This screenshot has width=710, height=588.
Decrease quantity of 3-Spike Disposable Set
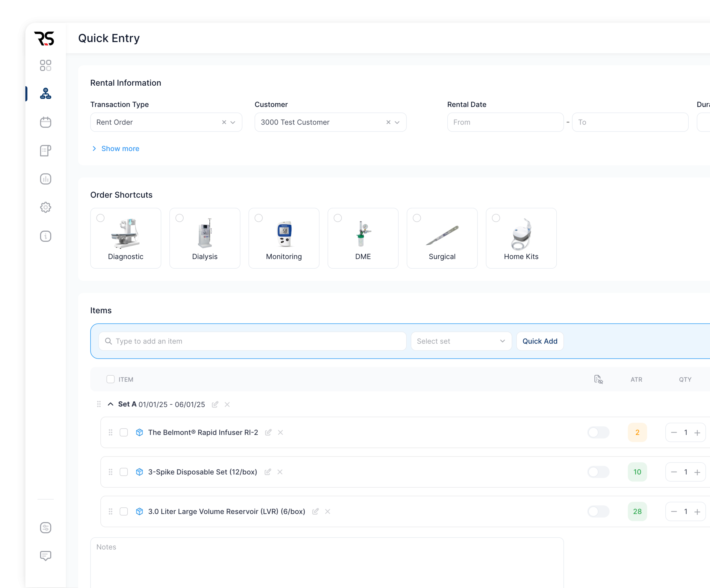[x=674, y=472]
